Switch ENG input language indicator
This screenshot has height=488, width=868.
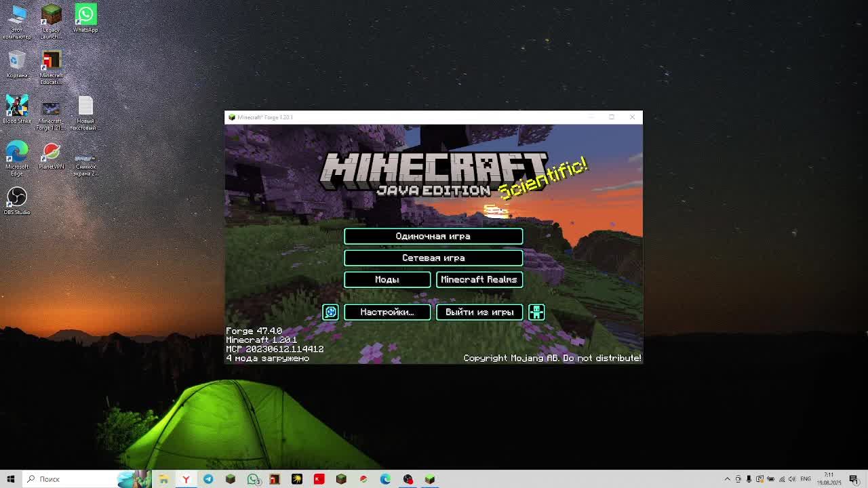[806, 479]
